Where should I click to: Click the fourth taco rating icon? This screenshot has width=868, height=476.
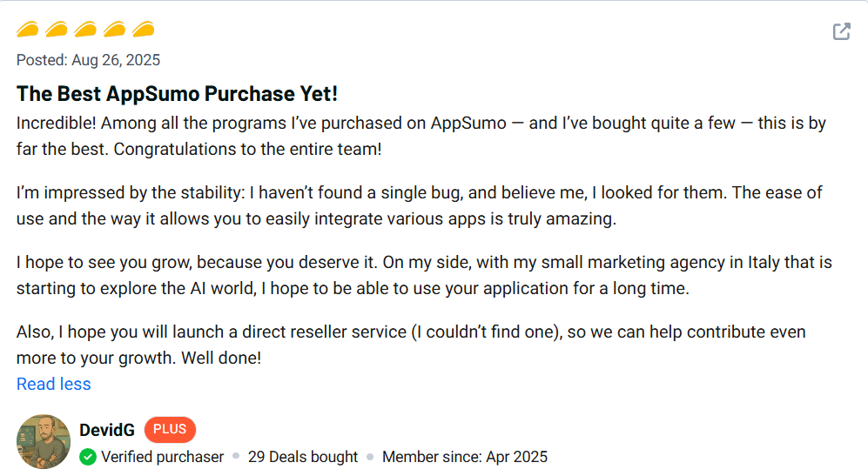[x=114, y=30]
